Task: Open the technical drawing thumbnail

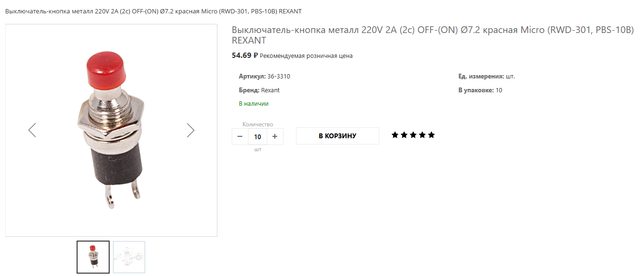Action: pyautogui.click(x=129, y=257)
